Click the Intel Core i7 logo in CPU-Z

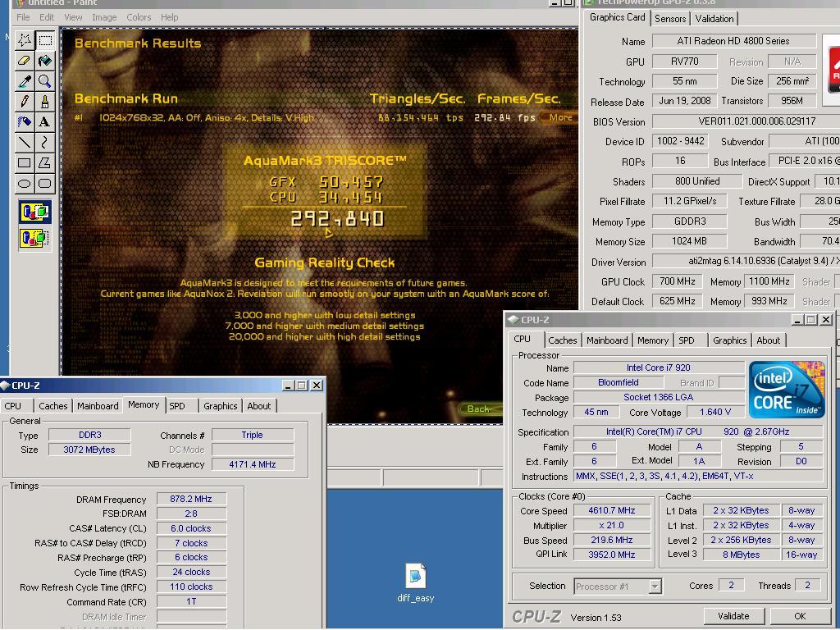(787, 390)
